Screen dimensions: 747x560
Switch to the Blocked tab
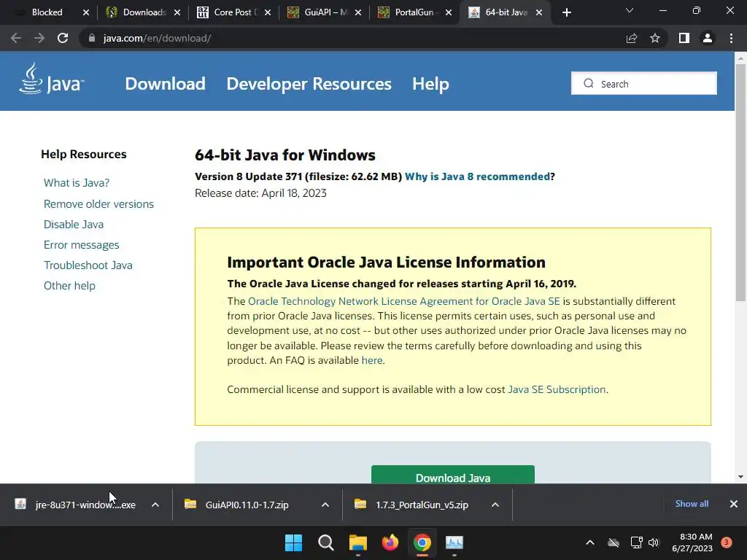pyautogui.click(x=47, y=12)
